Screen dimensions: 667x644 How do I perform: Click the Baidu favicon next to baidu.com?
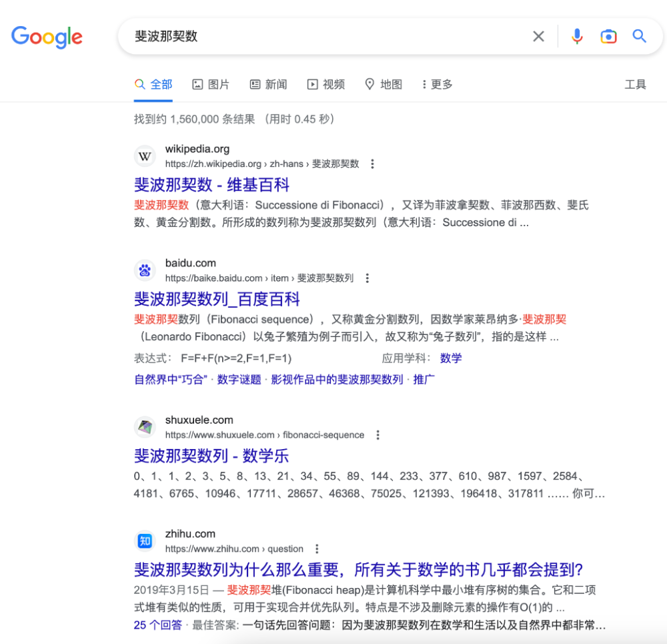[x=145, y=270]
